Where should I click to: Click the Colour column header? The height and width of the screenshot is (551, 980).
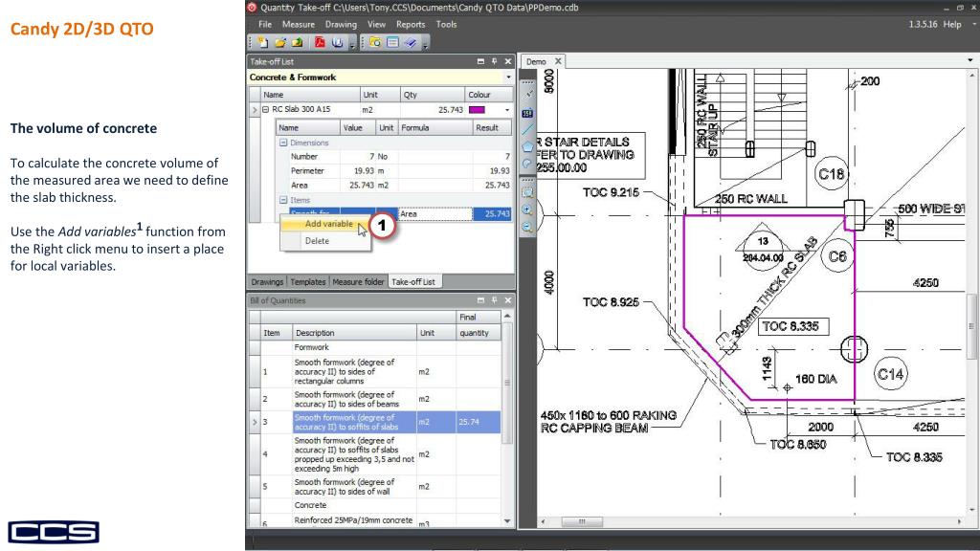(489, 95)
